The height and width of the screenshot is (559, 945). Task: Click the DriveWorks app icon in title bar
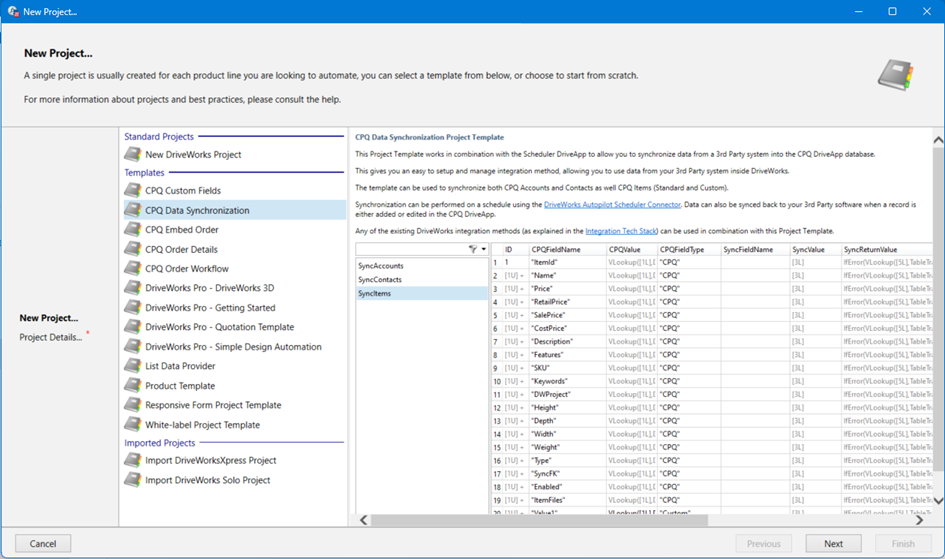[13, 11]
